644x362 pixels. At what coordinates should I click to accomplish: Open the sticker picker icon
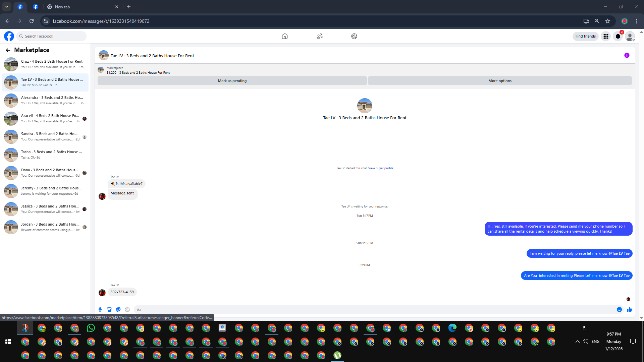pos(118,310)
